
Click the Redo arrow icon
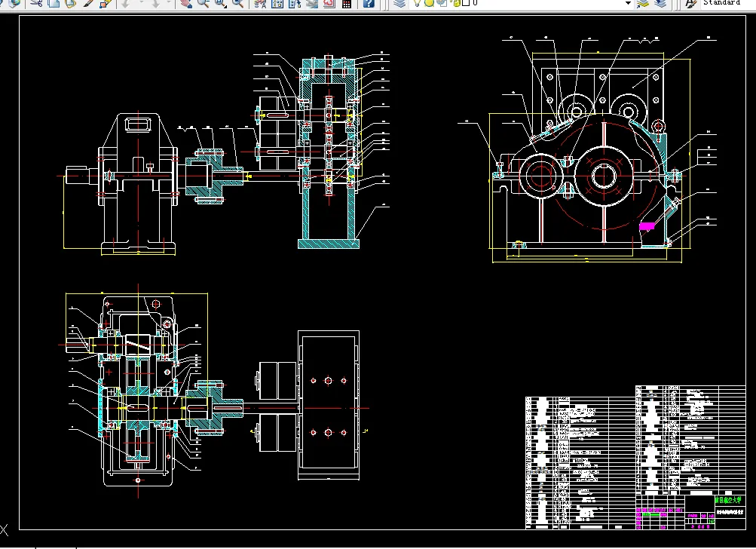pyautogui.click(x=155, y=3)
